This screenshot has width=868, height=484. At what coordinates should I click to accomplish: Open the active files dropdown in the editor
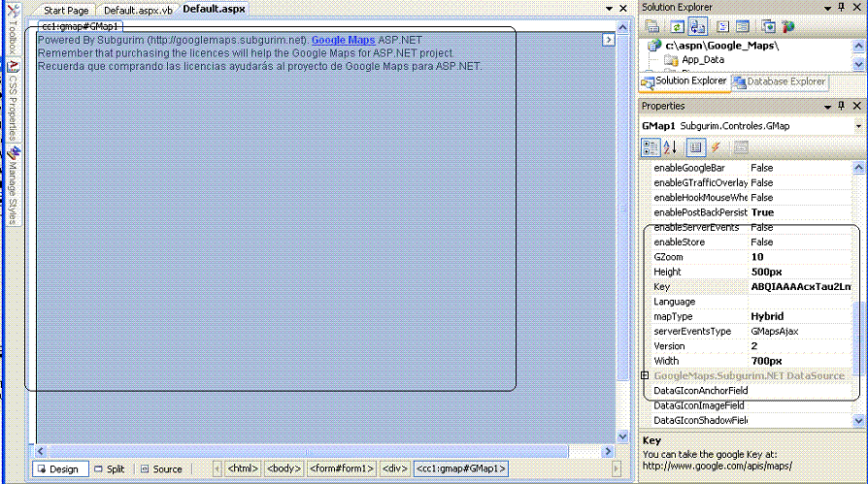[609, 9]
